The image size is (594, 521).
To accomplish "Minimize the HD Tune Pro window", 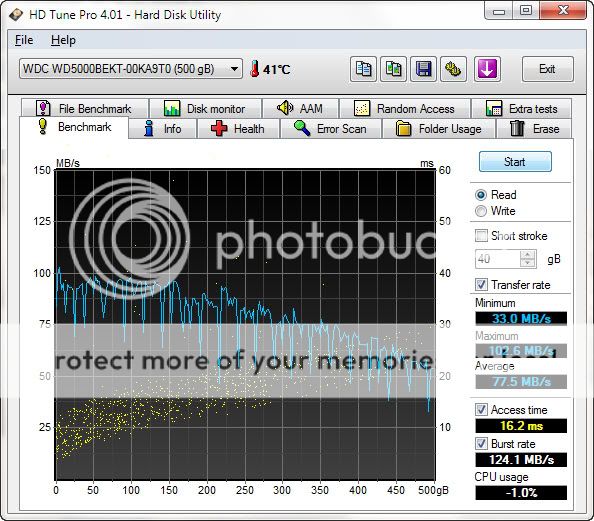I will [499, 10].
